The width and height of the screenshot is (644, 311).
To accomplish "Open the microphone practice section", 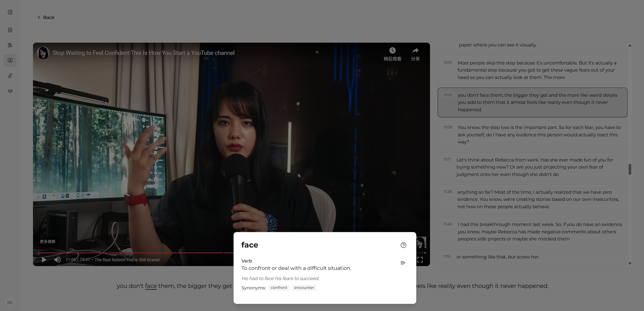I will click(x=10, y=76).
